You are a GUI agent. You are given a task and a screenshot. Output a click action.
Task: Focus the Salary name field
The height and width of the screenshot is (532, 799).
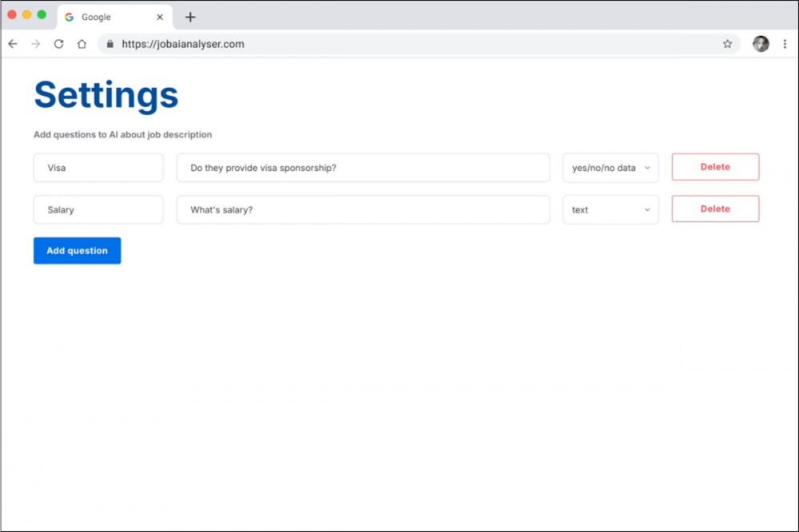98,209
